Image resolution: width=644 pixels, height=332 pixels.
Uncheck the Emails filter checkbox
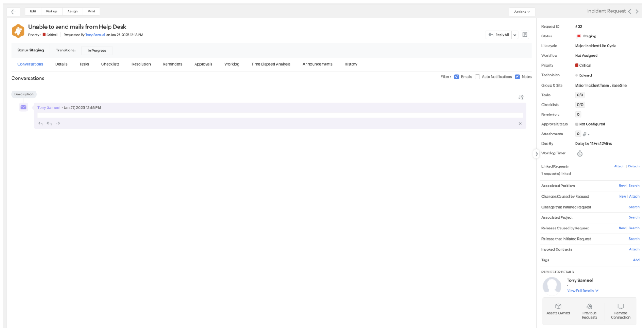tap(457, 77)
